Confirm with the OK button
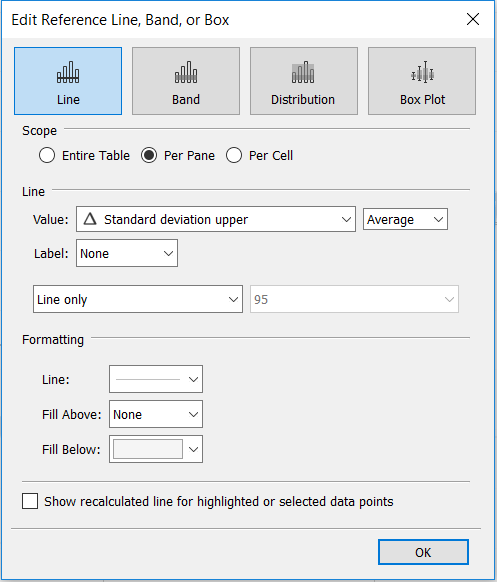497x582 pixels. coord(423,552)
